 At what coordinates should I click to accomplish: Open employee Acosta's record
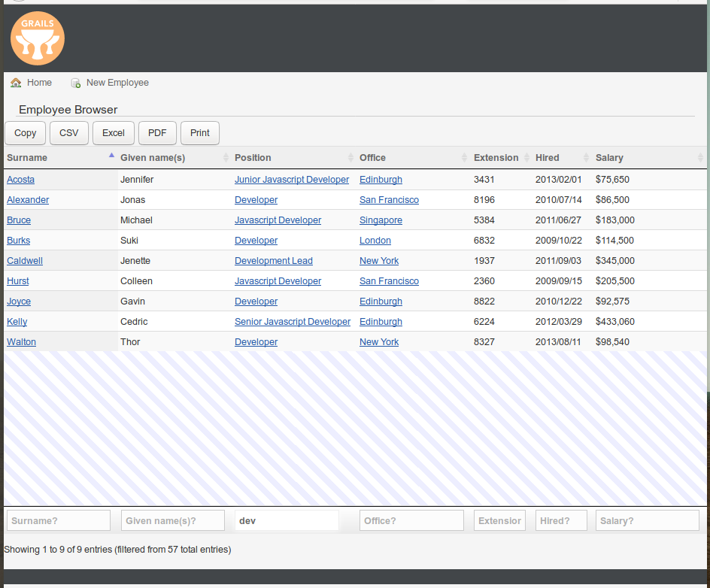click(x=20, y=179)
